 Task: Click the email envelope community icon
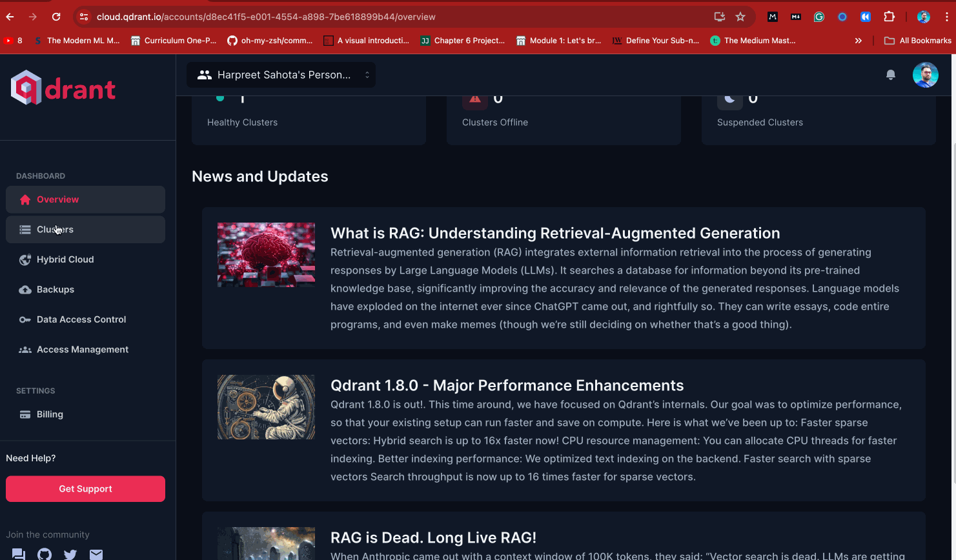(x=96, y=554)
